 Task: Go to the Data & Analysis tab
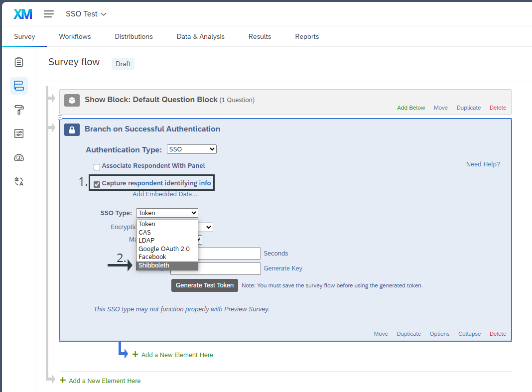[x=200, y=36]
